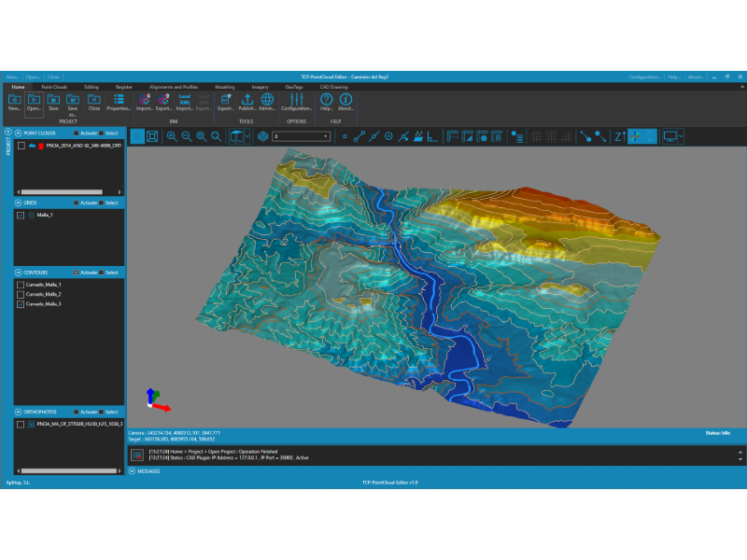Viewport: 747px width, 560px height.
Task: Collapse the Grids panel section
Action: (18, 203)
